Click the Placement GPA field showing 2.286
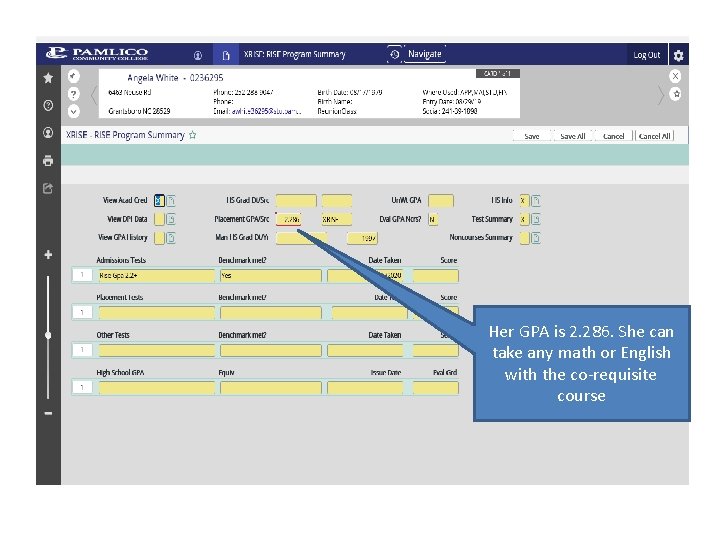This screenshot has width=720, height=540. coord(288,219)
